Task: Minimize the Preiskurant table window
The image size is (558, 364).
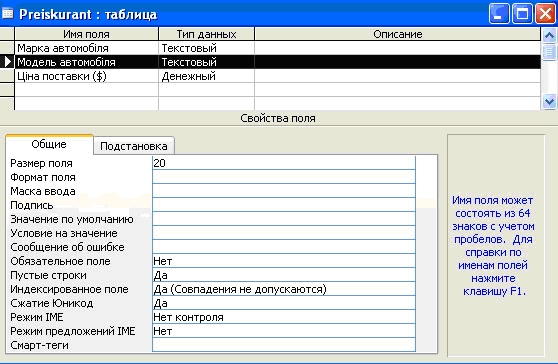Action: (x=498, y=14)
